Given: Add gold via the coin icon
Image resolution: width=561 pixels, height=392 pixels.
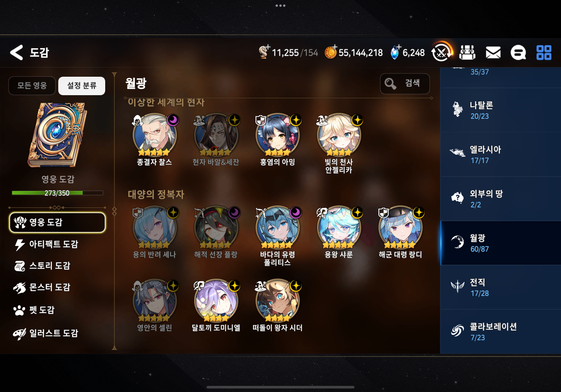Looking at the screenshot, I should click(x=331, y=52).
